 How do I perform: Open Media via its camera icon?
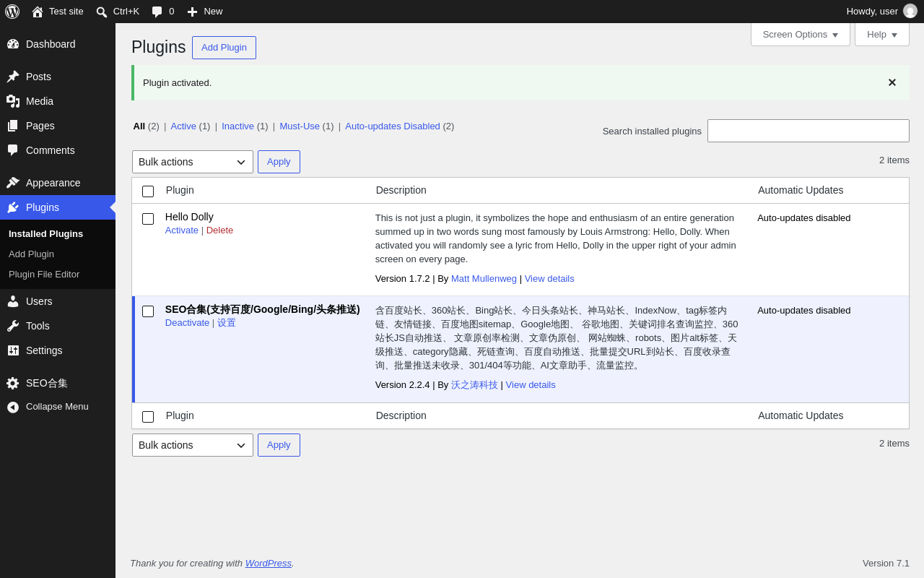(x=13, y=101)
